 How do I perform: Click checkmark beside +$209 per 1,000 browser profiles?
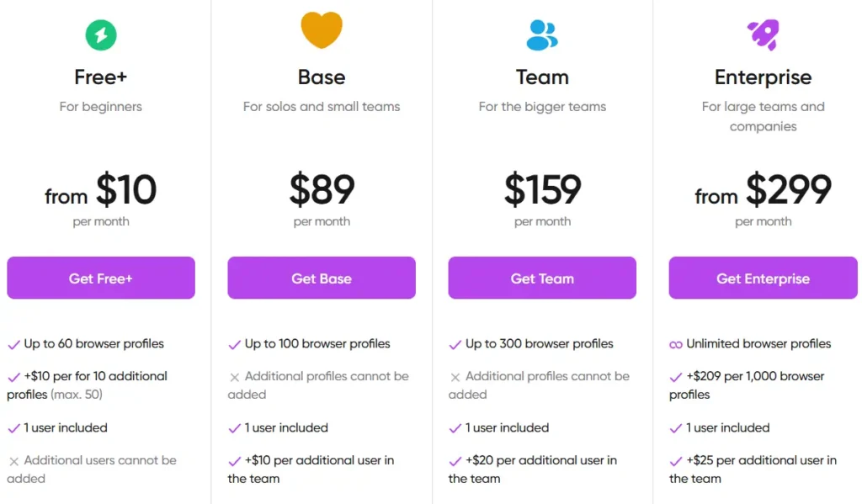click(676, 377)
